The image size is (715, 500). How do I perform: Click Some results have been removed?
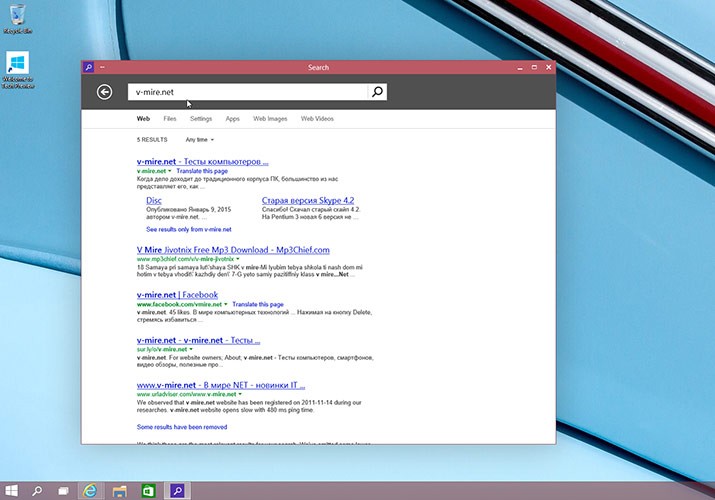[x=182, y=427]
